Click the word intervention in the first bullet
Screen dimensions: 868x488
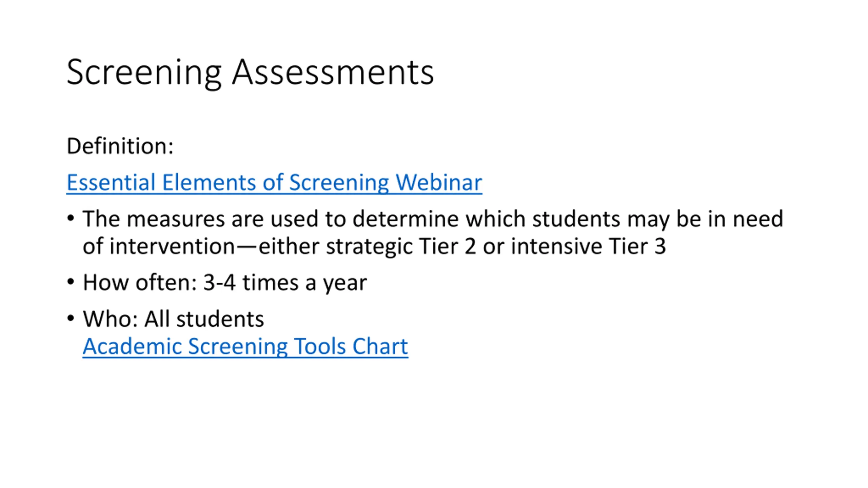172,246
